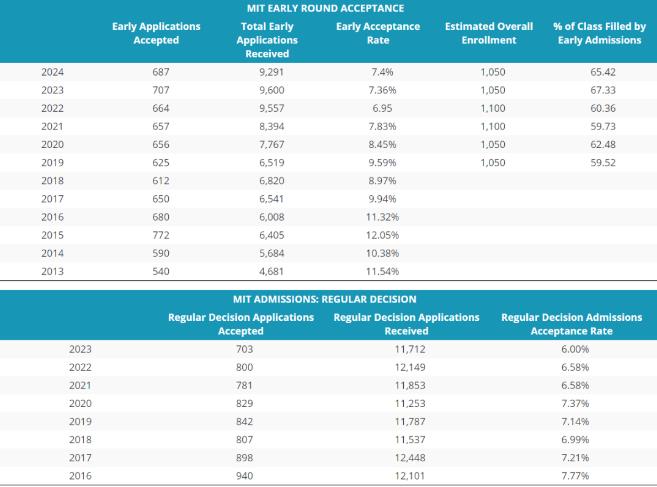
Task: Click the 67.33 class filled value
Action: tap(603, 90)
